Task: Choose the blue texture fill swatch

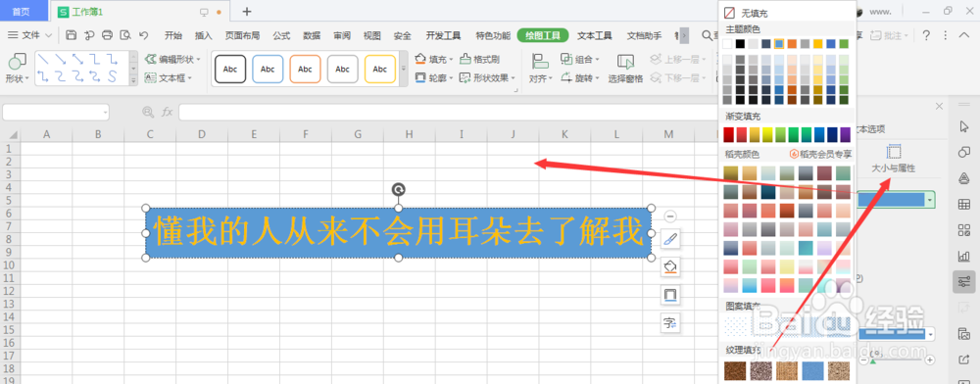Action: pos(812,371)
